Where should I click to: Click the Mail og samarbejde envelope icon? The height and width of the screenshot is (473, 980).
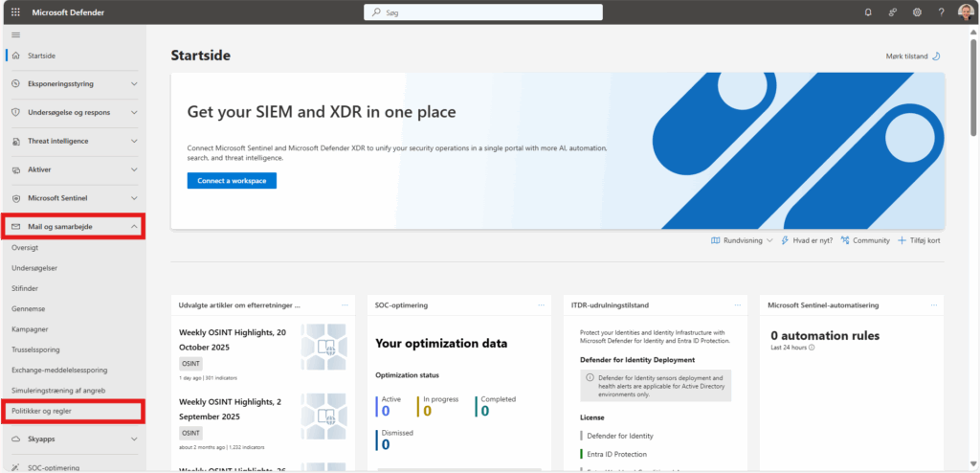[16, 227]
